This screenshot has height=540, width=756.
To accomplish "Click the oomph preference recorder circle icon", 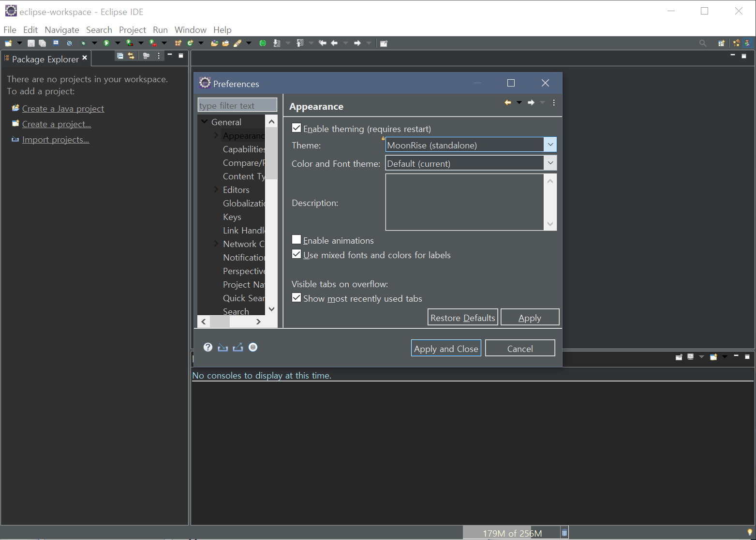I will (253, 347).
